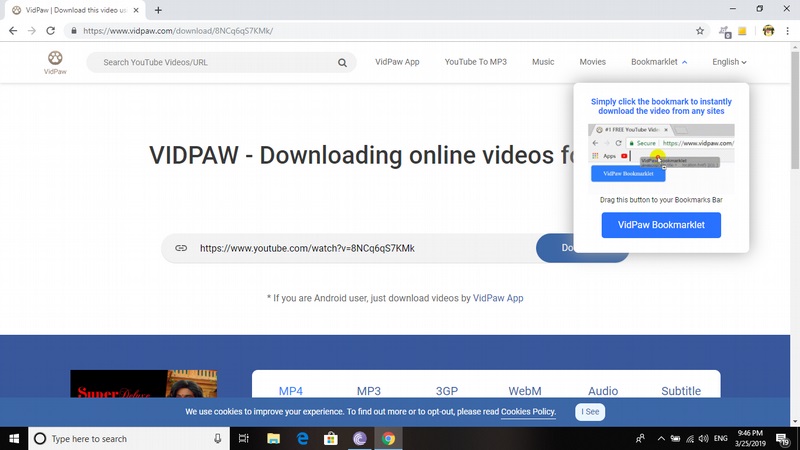
Task: Click the People icon in system tray
Action: (x=640, y=439)
